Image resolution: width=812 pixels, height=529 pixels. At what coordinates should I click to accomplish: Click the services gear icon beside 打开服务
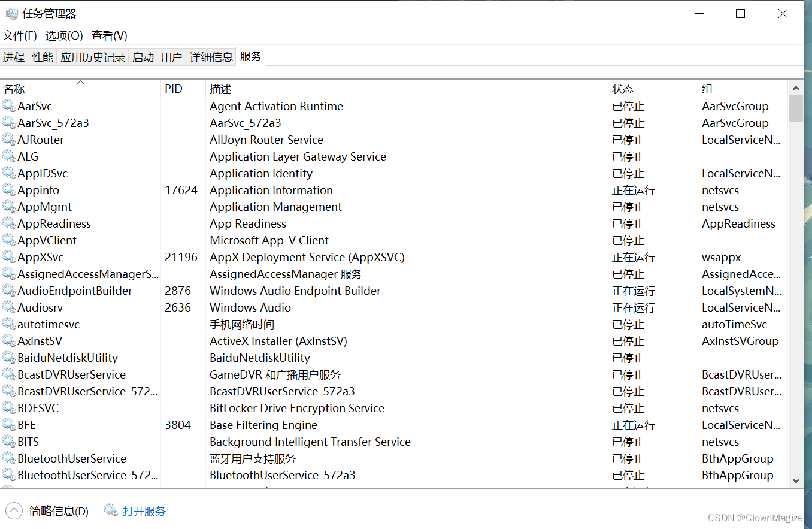coord(111,510)
